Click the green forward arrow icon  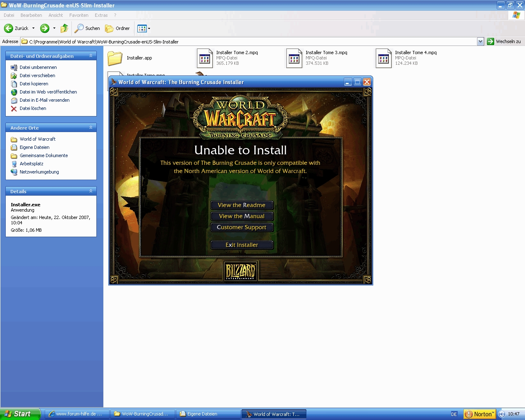pos(45,28)
